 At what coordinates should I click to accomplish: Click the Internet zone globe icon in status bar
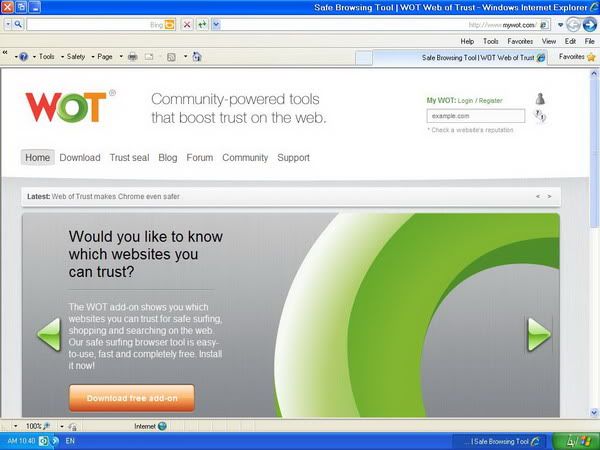[162, 426]
